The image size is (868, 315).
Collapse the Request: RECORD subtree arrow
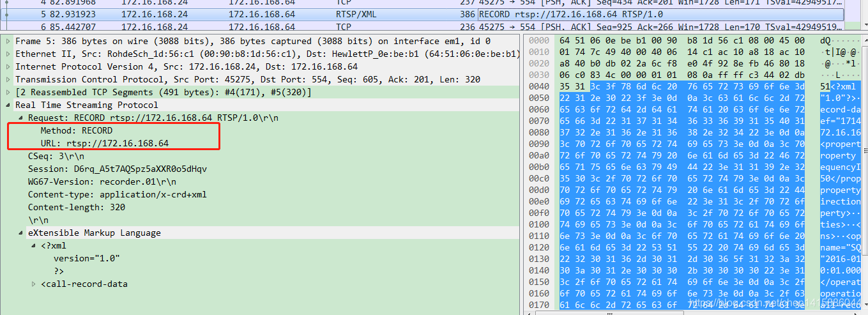tap(20, 118)
